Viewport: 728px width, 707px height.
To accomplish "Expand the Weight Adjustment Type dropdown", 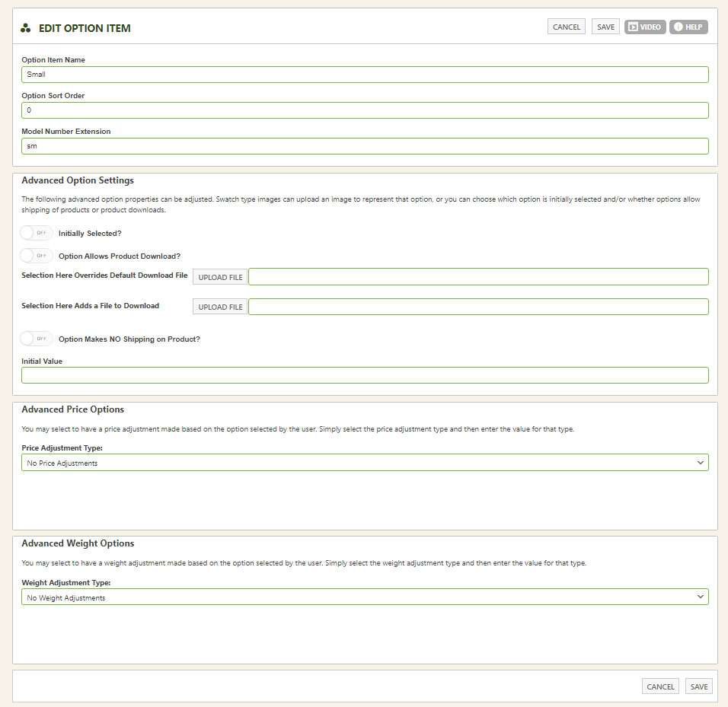I will pyautogui.click(x=365, y=597).
